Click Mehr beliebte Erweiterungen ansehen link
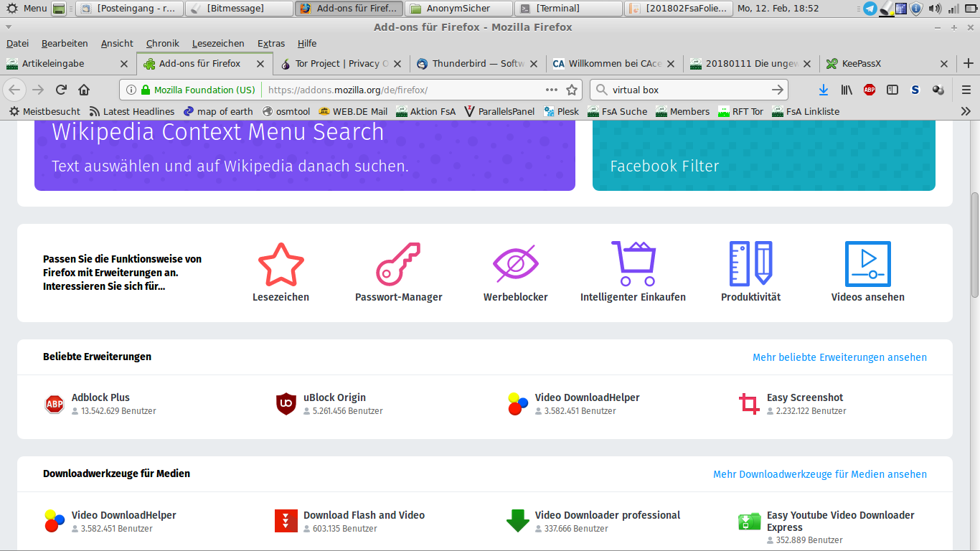Screen dimensions: 980x551 [839, 357]
